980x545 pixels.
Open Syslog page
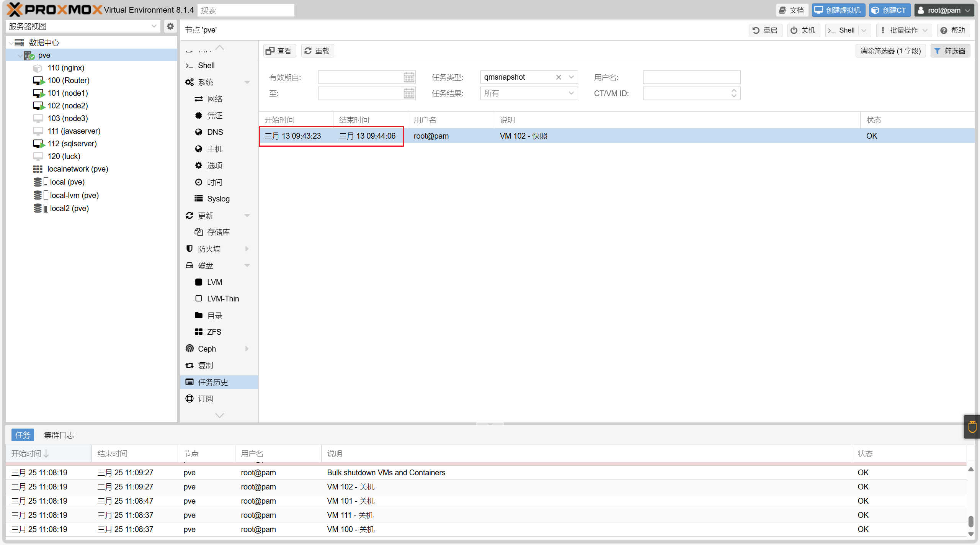pos(218,199)
